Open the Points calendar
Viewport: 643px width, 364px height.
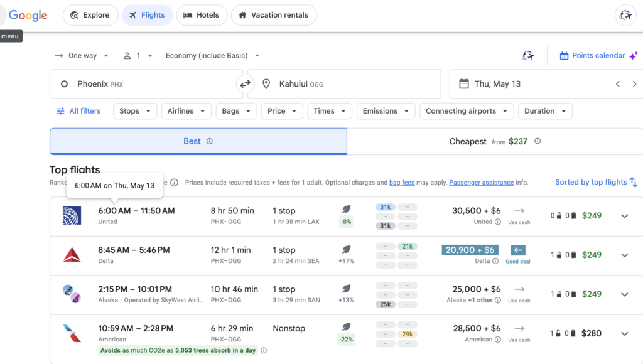pos(598,56)
